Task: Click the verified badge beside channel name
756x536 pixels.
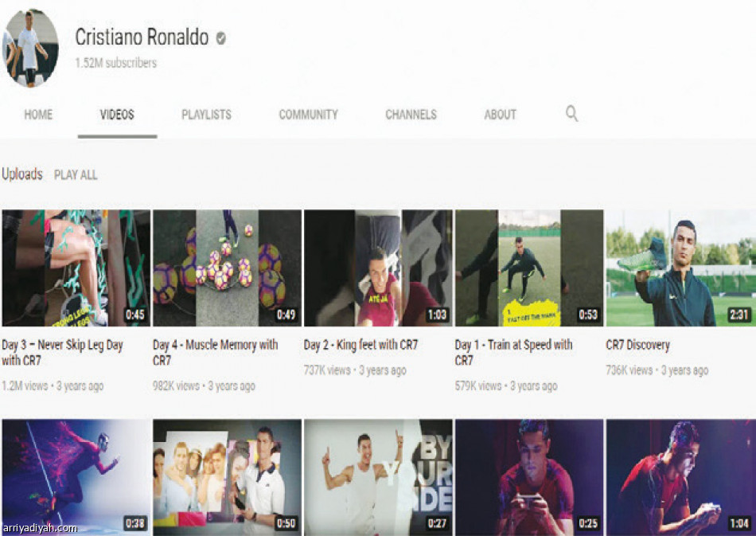Action: coord(220,38)
